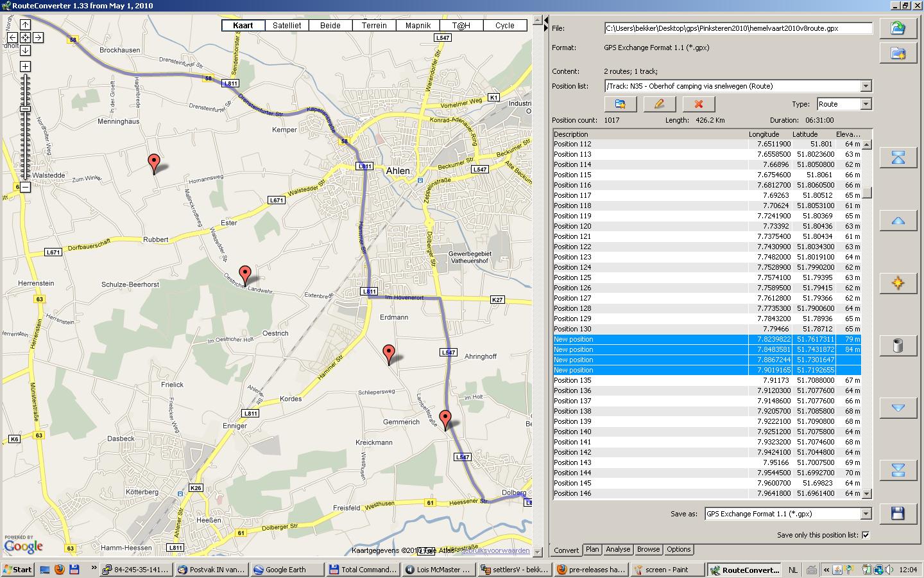This screenshot has width=924, height=578.
Task: Click the red X delete position list button
Action: tap(698, 104)
